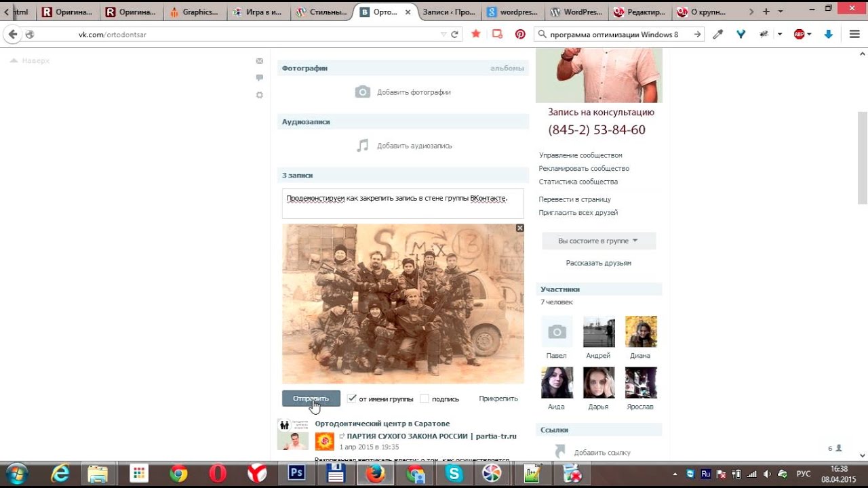Click the envelope icon in left sidebar
Viewport: 868px width, 488px height.
(x=259, y=61)
